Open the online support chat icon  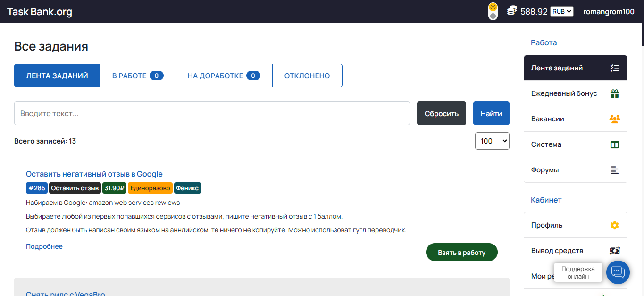tap(618, 272)
